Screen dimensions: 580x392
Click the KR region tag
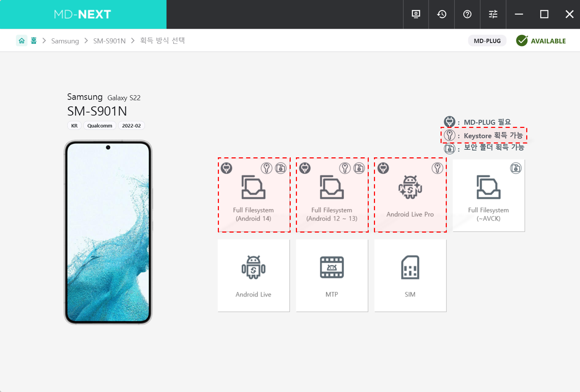point(74,125)
